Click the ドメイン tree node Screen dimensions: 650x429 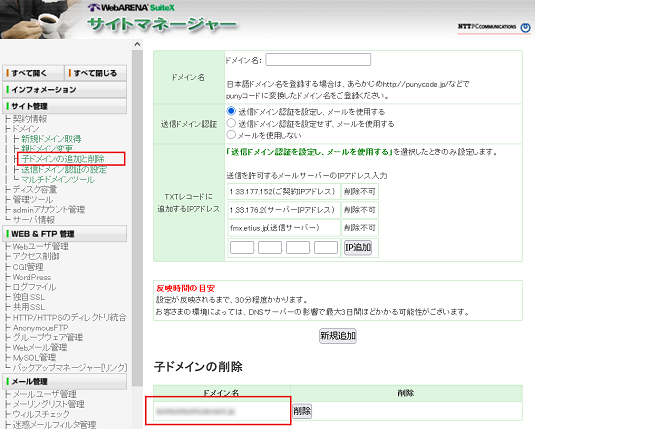pyautogui.click(x=26, y=129)
